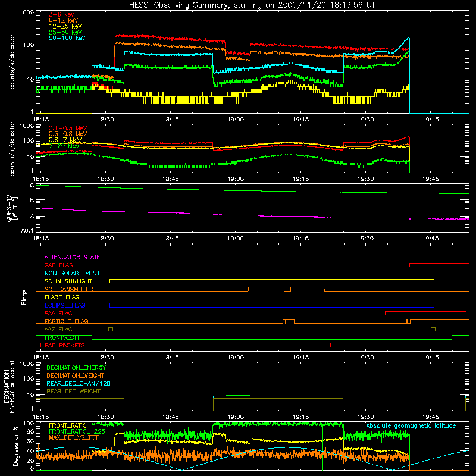Select the NON_SOLAR_EVENT flag label
Screen dimensions: 476x476
72,273
